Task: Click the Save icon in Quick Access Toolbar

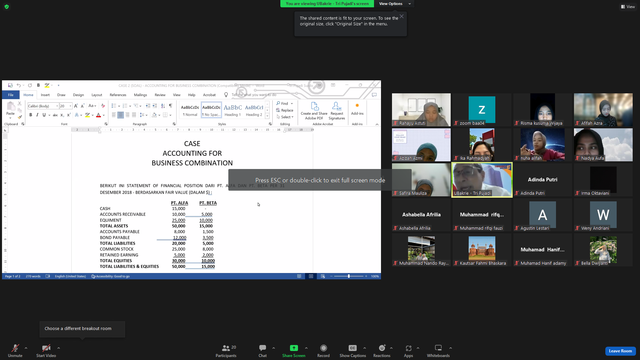Action: tap(10, 85)
